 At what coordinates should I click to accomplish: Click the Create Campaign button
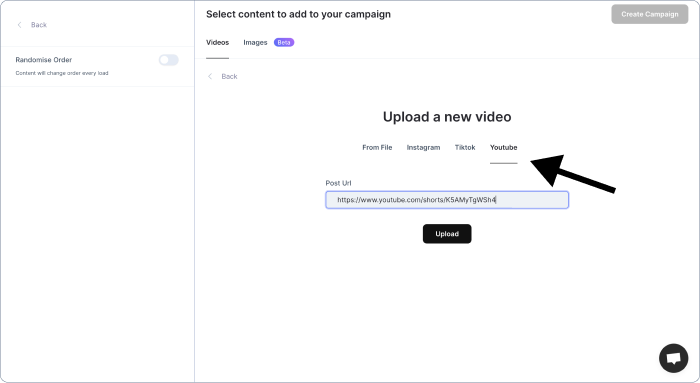point(650,14)
